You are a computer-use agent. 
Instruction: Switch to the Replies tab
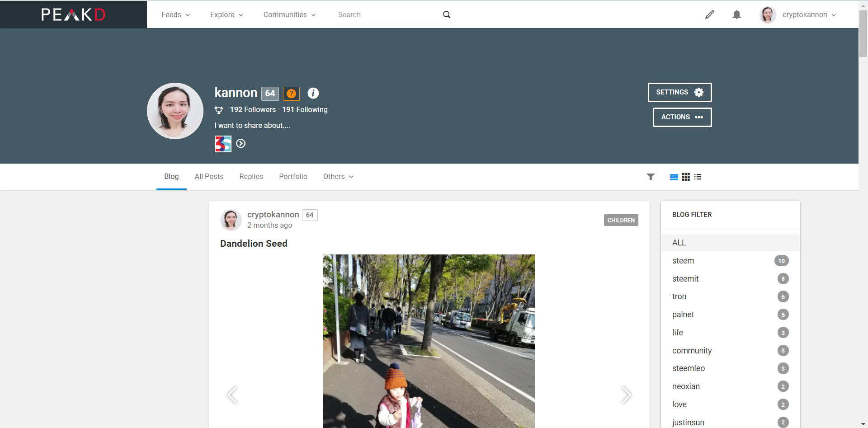[251, 177]
